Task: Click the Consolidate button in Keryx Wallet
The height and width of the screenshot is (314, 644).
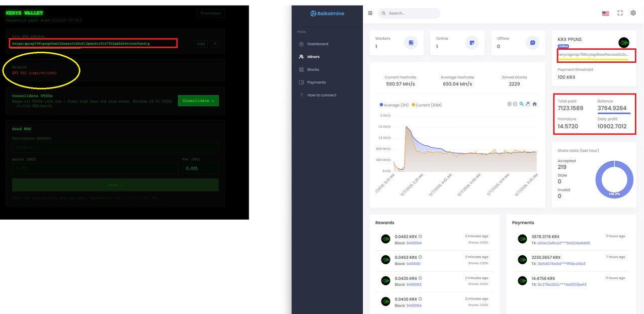Action: click(198, 100)
